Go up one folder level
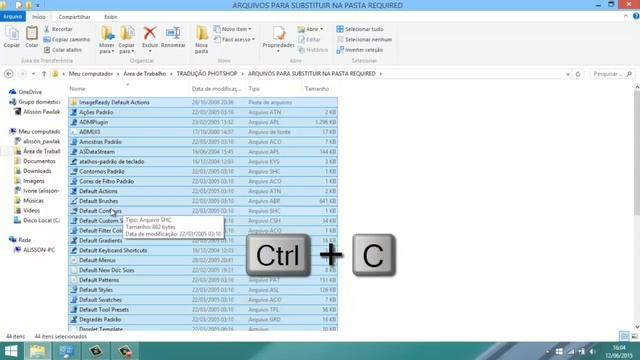Image resolution: width=640 pixels, height=360 pixels. coord(44,74)
